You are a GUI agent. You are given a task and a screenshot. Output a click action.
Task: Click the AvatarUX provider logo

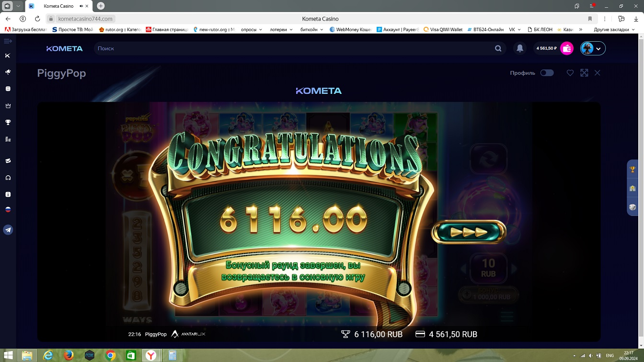(x=188, y=334)
